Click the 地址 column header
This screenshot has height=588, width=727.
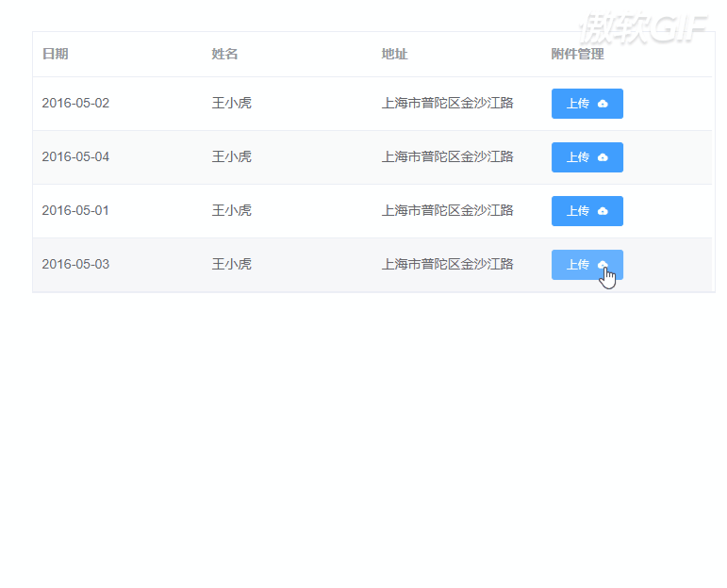click(x=394, y=54)
